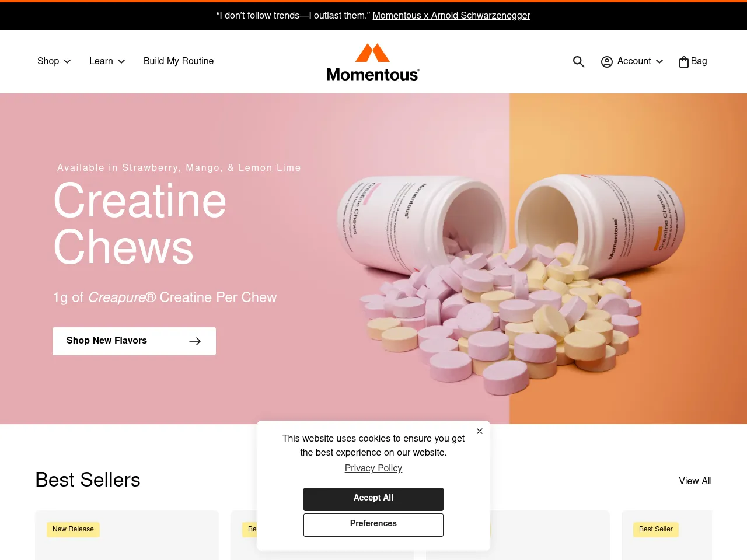Click the Momentous logo
Screen dimensions: 747x560
pos(373,62)
